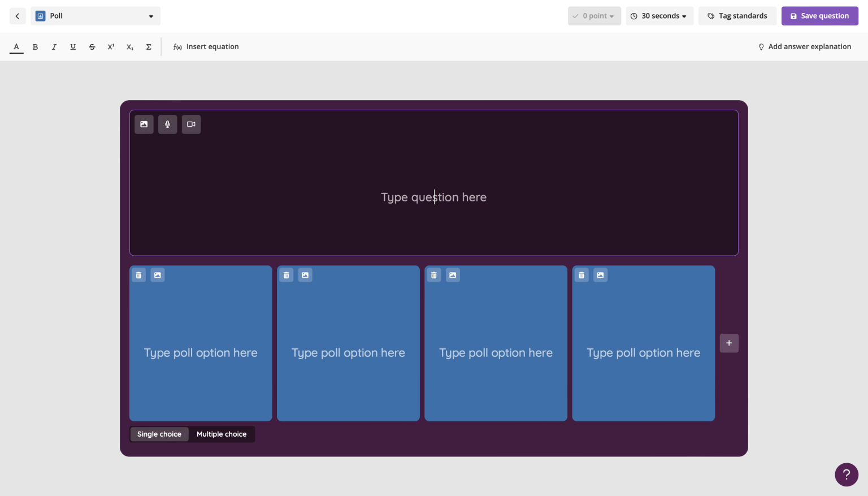Image resolution: width=868 pixels, height=496 pixels.
Task: Enable underline formatting
Action: 73,47
